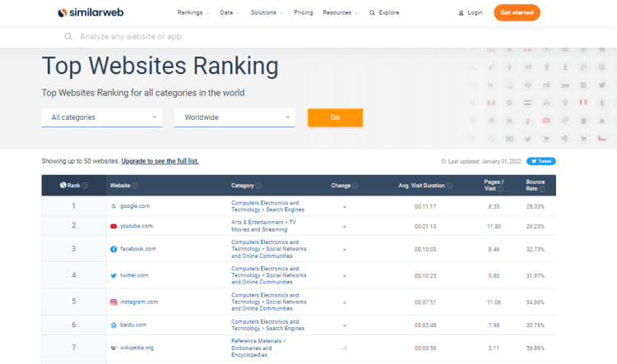The height and width of the screenshot is (364, 617).
Task: Click the Login link
Action: (471, 12)
